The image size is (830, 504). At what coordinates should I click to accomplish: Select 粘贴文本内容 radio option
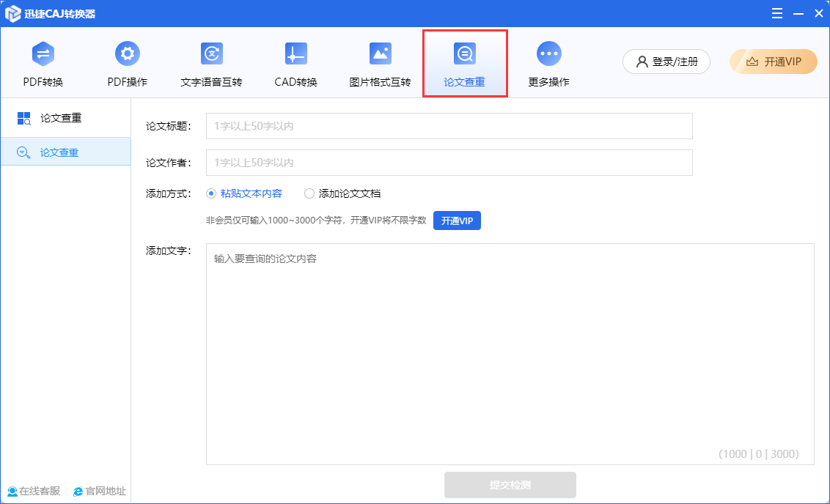tap(211, 193)
